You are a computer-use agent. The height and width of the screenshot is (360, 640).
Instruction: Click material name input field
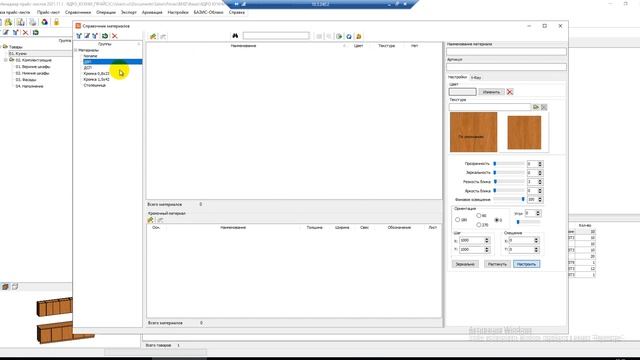(x=506, y=51)
